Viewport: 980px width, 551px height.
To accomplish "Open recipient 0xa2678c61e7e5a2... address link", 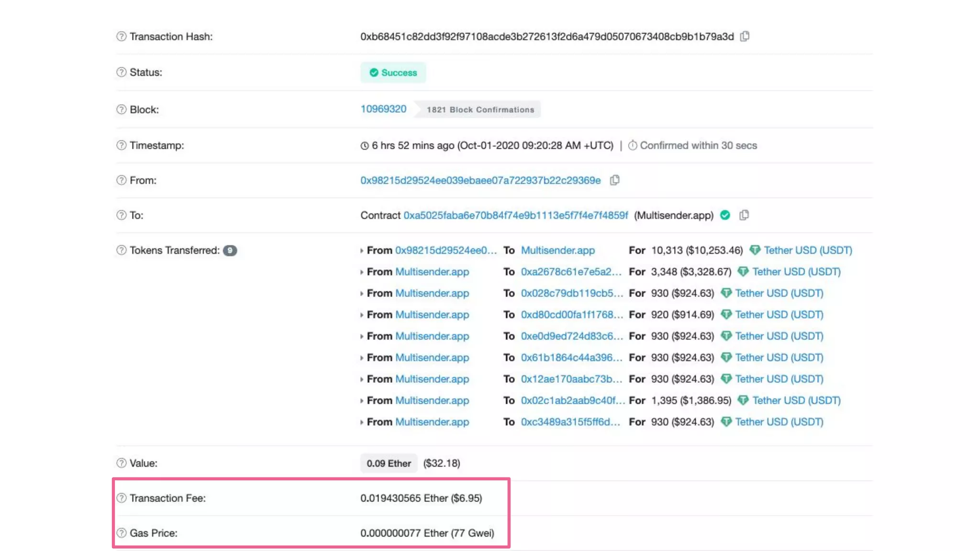I will [x=571, y=272].
